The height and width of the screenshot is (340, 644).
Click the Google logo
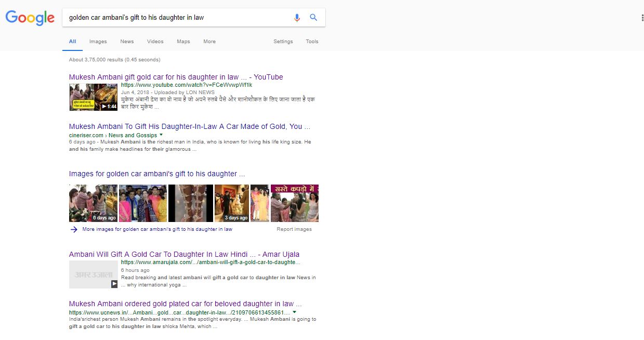(x=30, y=18)
